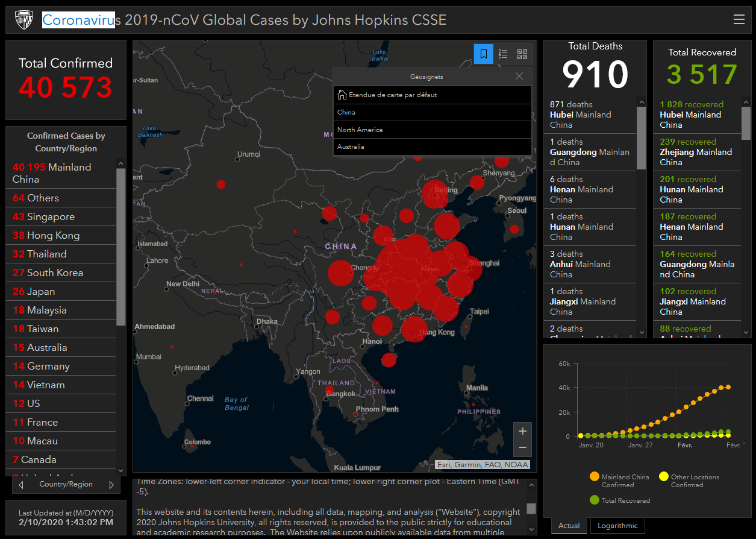Click the Total Confirmed 40 573 figure
Screen dimensions: 756x539
click(x=66, y=87)
